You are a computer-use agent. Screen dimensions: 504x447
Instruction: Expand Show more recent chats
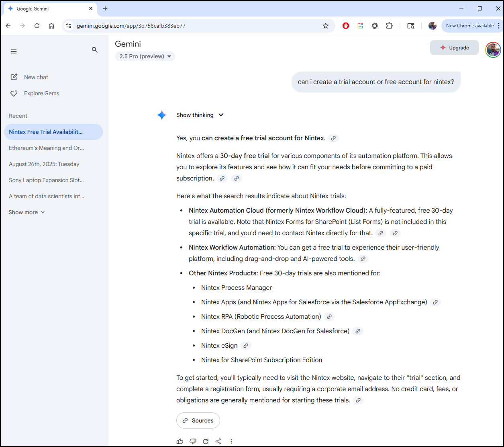pyautogui.click(x=27, y=212)
